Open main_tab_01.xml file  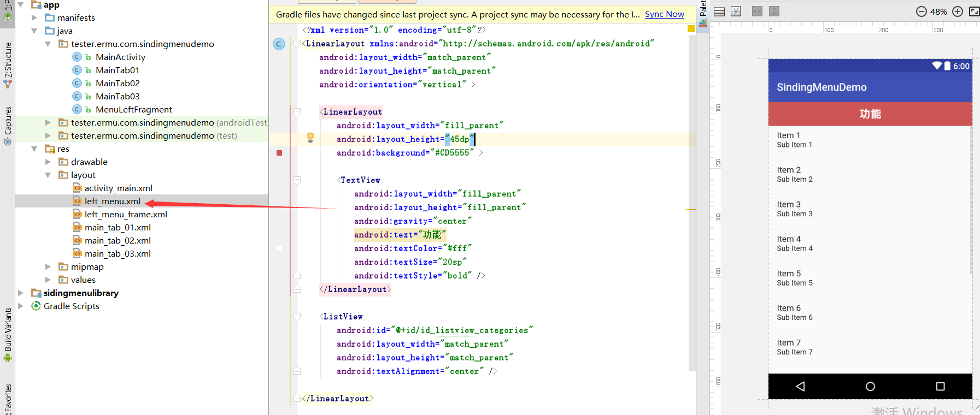point(118,227)
